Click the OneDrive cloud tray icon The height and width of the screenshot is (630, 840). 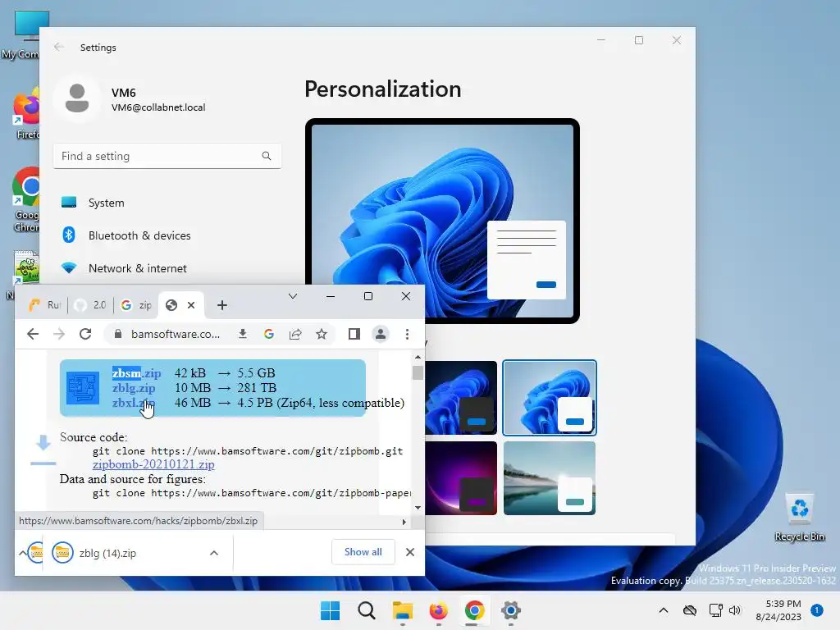point(690,610)
